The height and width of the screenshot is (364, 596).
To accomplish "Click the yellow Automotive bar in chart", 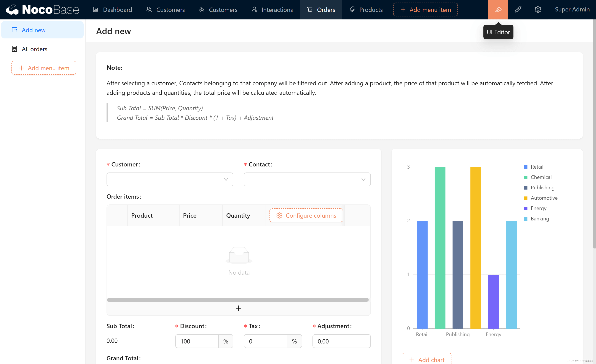I will point(476,248).
